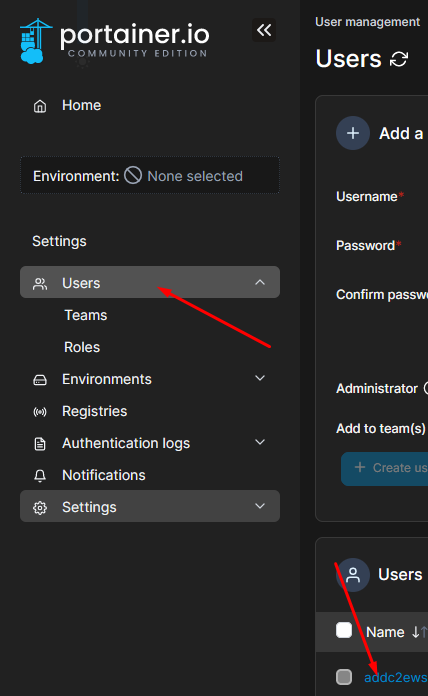
Task: Click the Notifications bell icon
Action: click(40, 476)
